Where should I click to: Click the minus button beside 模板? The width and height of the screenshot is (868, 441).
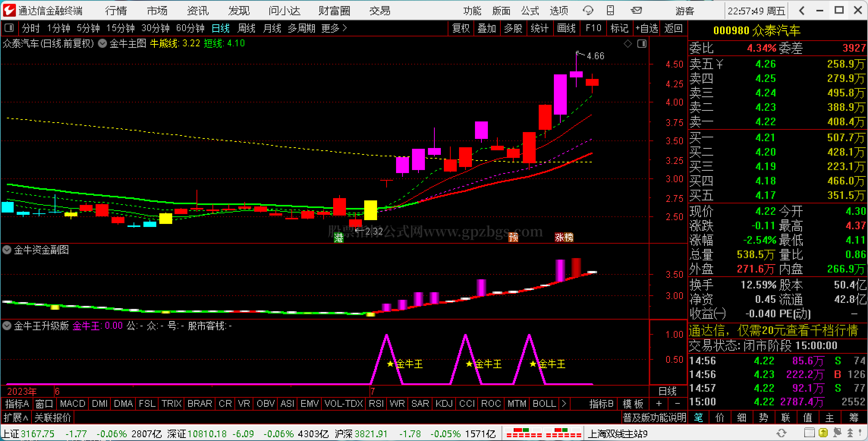[x=677, y=403]
